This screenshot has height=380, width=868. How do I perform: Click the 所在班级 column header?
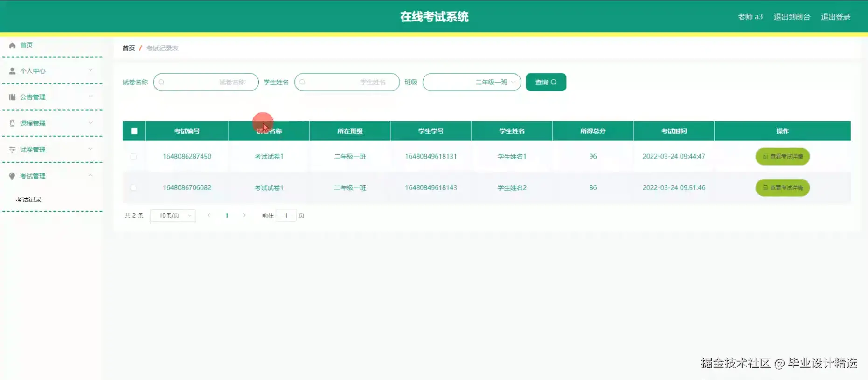click(350, 131)
